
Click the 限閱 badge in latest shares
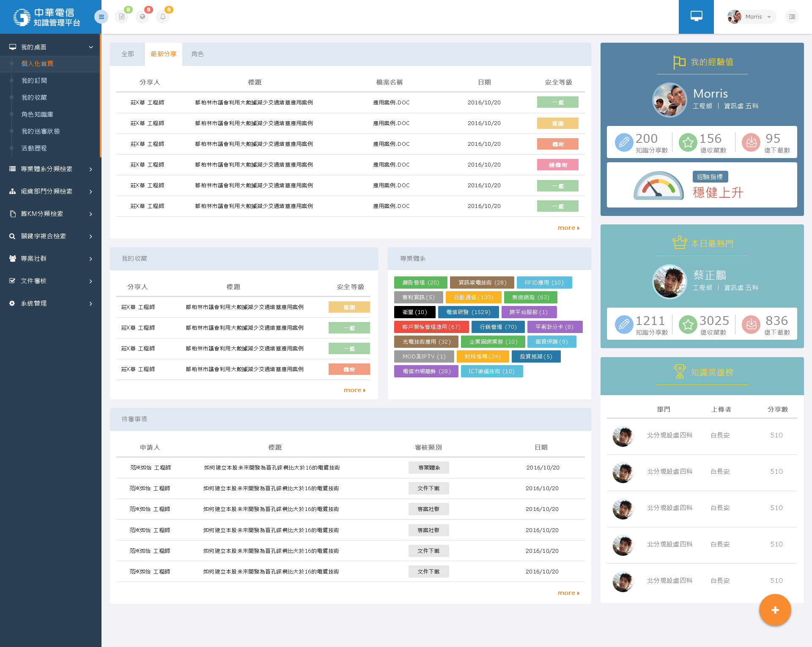click(558, 123)
